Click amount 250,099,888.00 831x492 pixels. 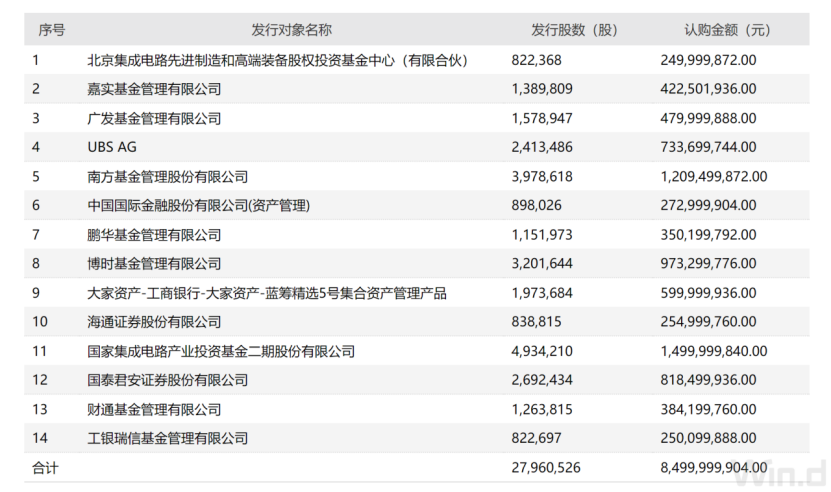(709, 438)
